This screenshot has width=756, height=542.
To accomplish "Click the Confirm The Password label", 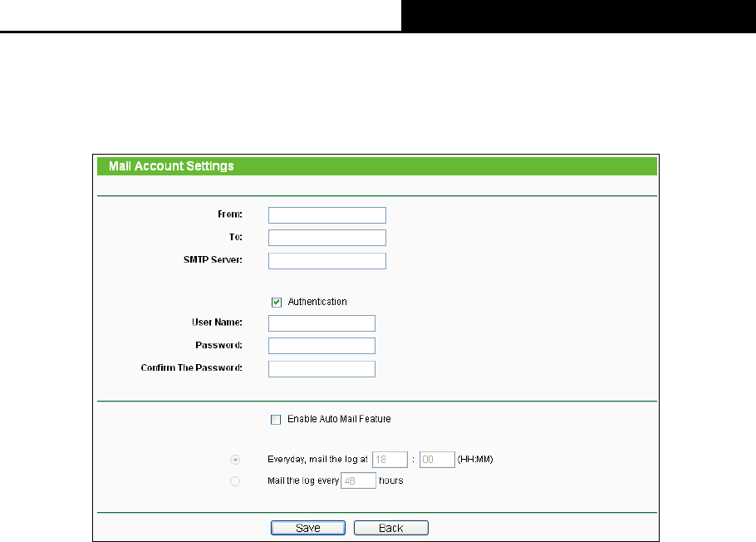I will pyautogui.click(x=191, y=367).
